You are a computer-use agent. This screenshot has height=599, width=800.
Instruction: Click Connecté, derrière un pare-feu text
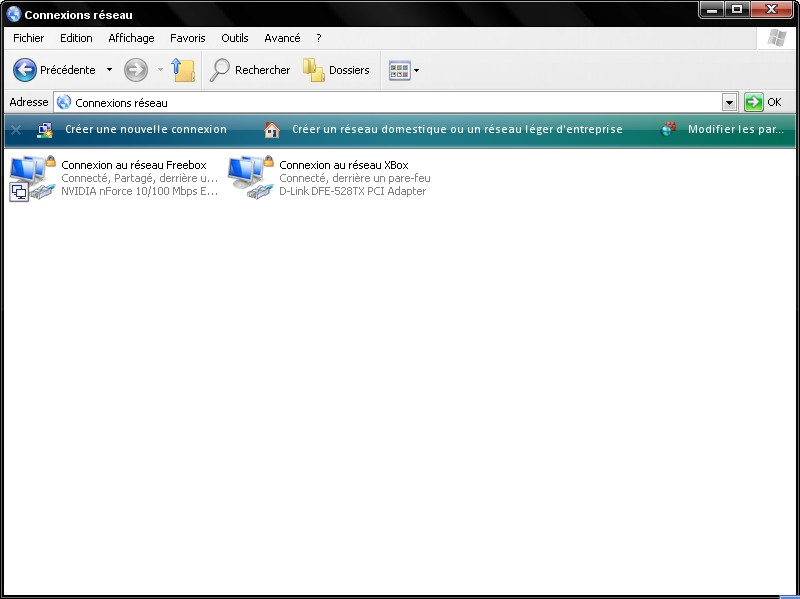(355, 178)
